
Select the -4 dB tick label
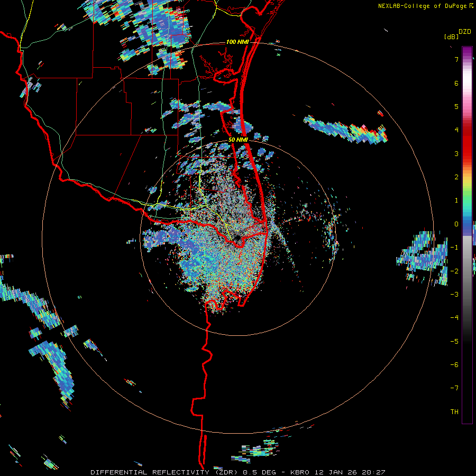(454, 318)
